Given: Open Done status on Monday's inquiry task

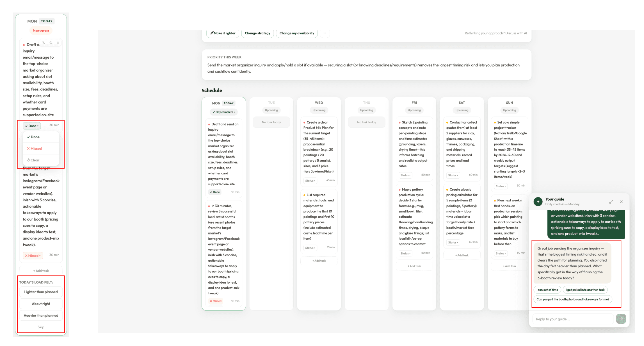Looking at the screenshot, I should (215, 192).
